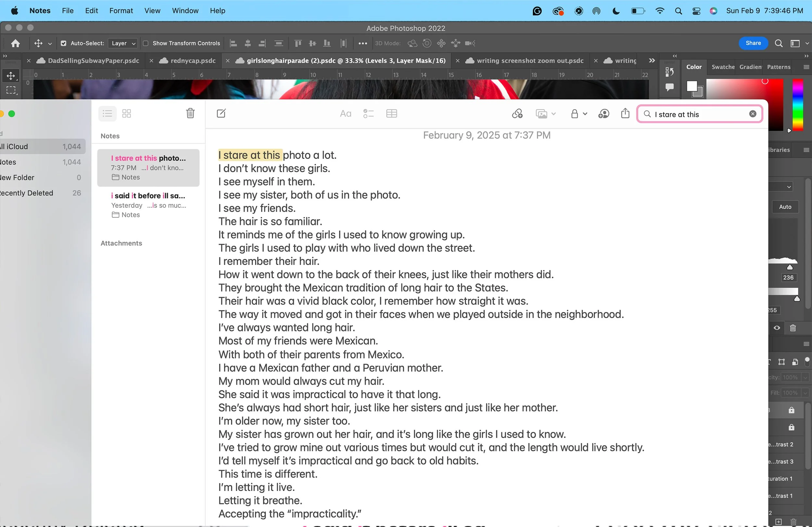Click the Photoshop home icon
The image size is (812, 527).
[15, 43]
